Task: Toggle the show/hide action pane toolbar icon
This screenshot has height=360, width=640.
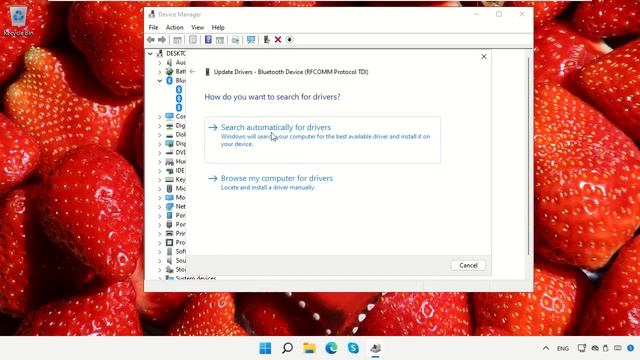Action: 220,40
